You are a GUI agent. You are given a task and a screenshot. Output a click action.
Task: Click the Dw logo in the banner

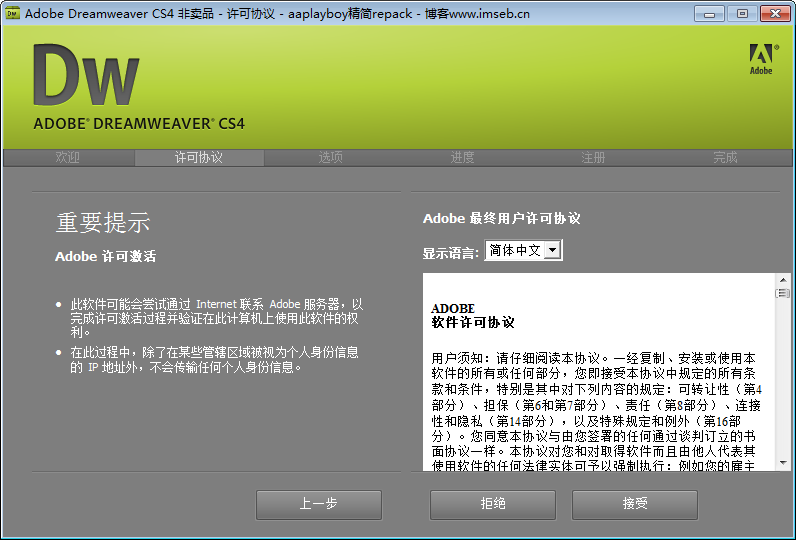[86, 75]
